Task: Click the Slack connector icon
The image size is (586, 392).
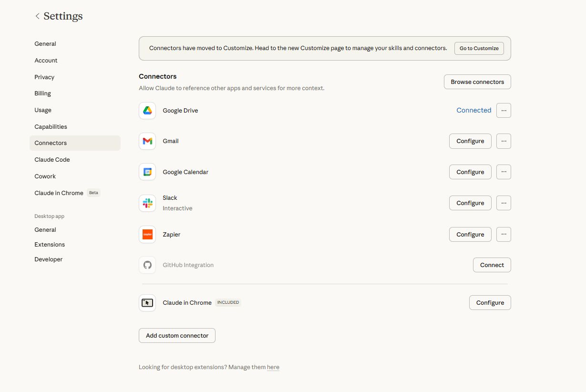Action: pyautogui.click(x=147, y=203)
